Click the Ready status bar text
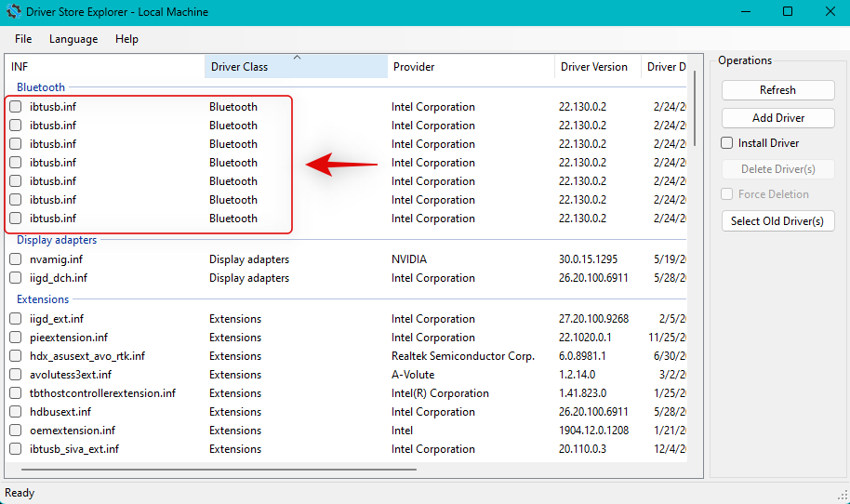This screenshot has height=504, width=850. pyautogui.click(x=20, y=493)
